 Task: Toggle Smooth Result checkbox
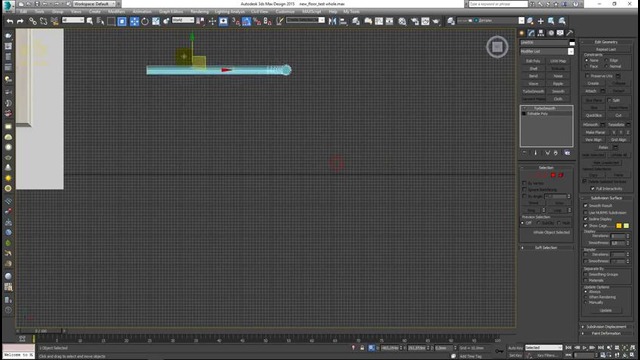click(x=586, y=206)
